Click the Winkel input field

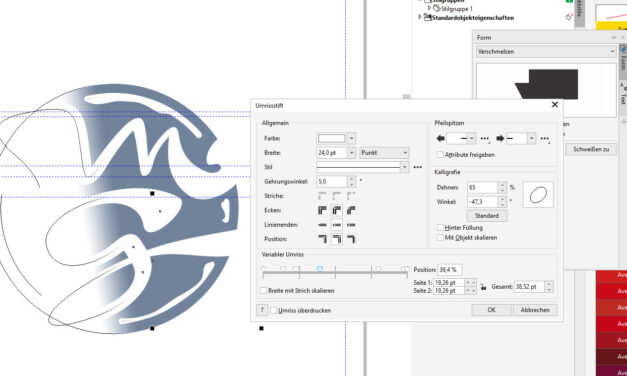[x=483, y=202]
